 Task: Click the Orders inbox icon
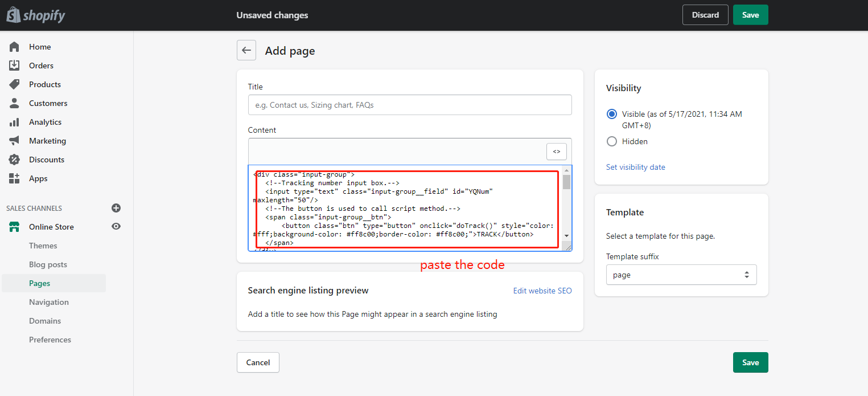tap(14, 66)
